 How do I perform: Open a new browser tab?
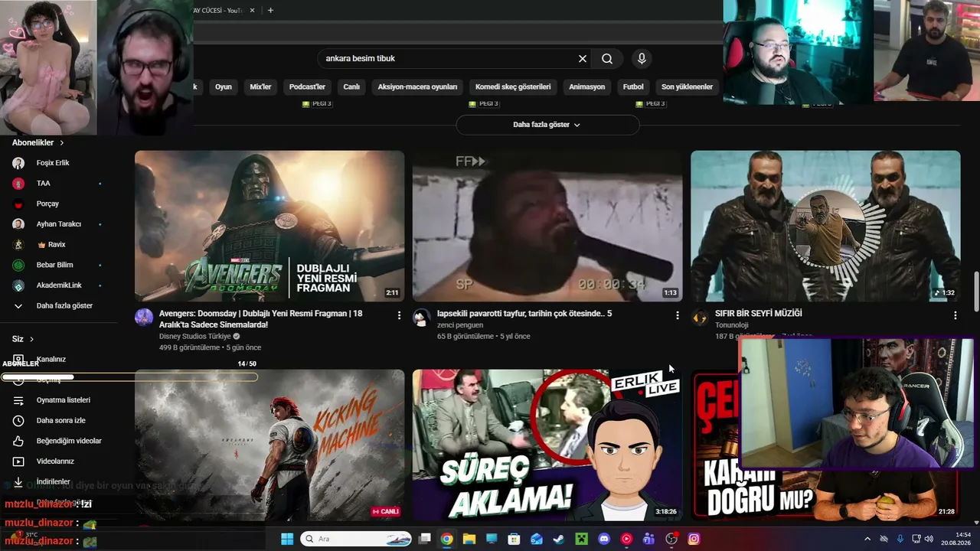(x=270, y=11)
